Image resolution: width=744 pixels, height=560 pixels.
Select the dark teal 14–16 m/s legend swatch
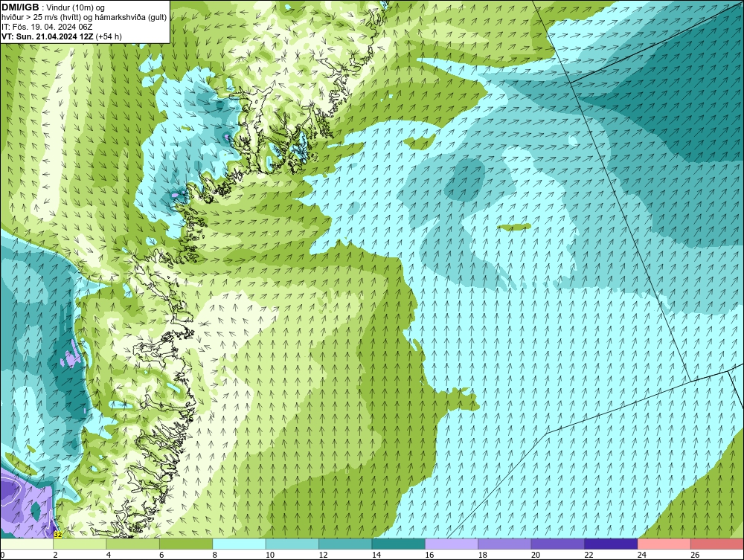coord(399,544)
